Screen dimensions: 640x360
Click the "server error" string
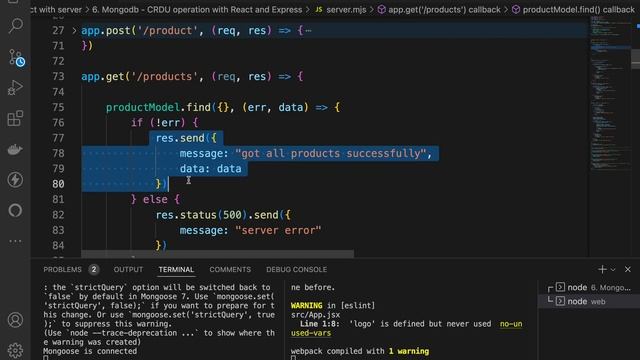(x=278, y=230)
